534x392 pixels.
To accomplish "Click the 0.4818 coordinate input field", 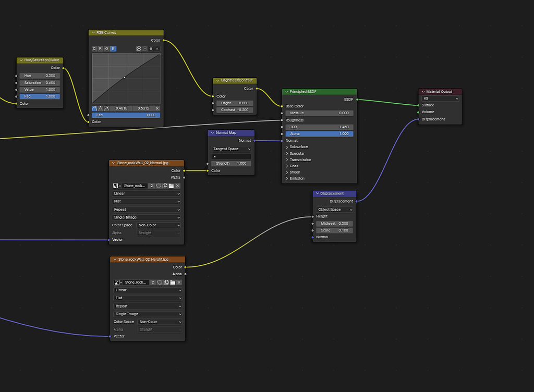I will (x=122, y=108).
